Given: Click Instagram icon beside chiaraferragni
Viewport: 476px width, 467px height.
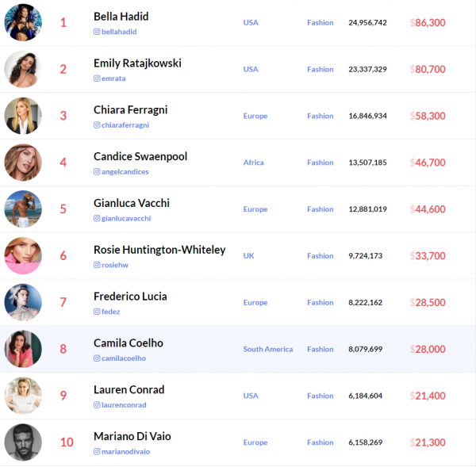Looking at the screenshot, I should tap(97, 125).
